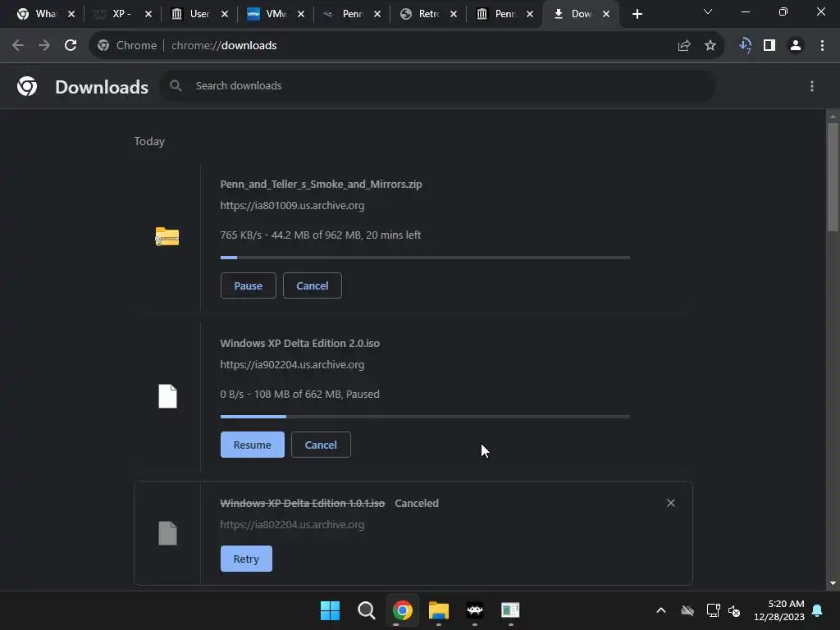
Task: Click the file icon of the canceled 1.0.1 download
Action: click(x=167, y=533)
